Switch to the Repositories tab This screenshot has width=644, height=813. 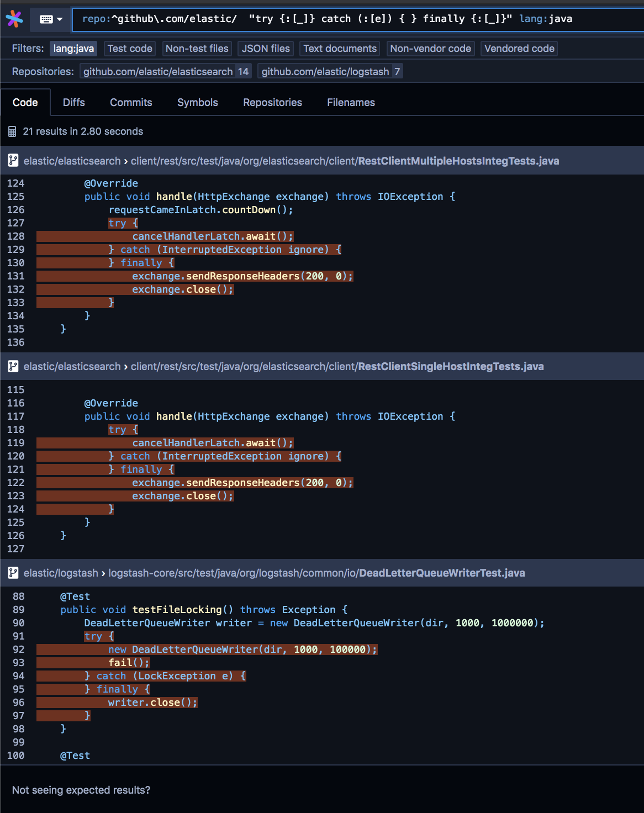tap(272, 103)
